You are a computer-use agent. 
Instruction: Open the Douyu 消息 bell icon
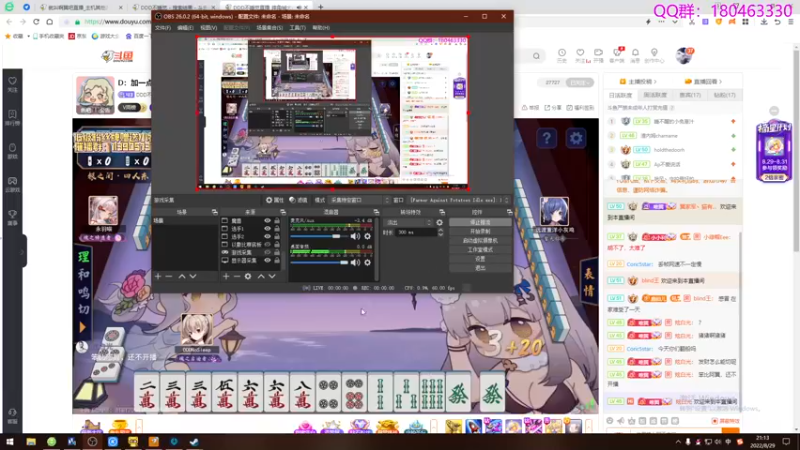pyautogui.click(x=635, y=55)
